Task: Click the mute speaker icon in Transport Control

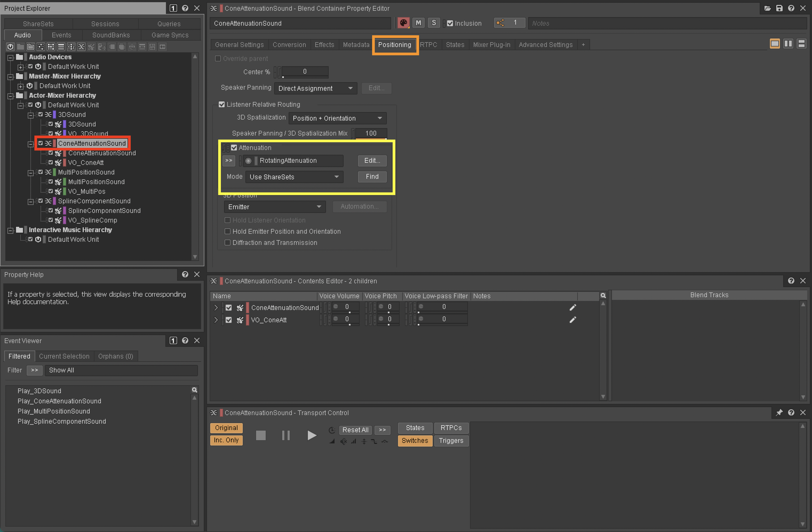Action: point(344,441)
